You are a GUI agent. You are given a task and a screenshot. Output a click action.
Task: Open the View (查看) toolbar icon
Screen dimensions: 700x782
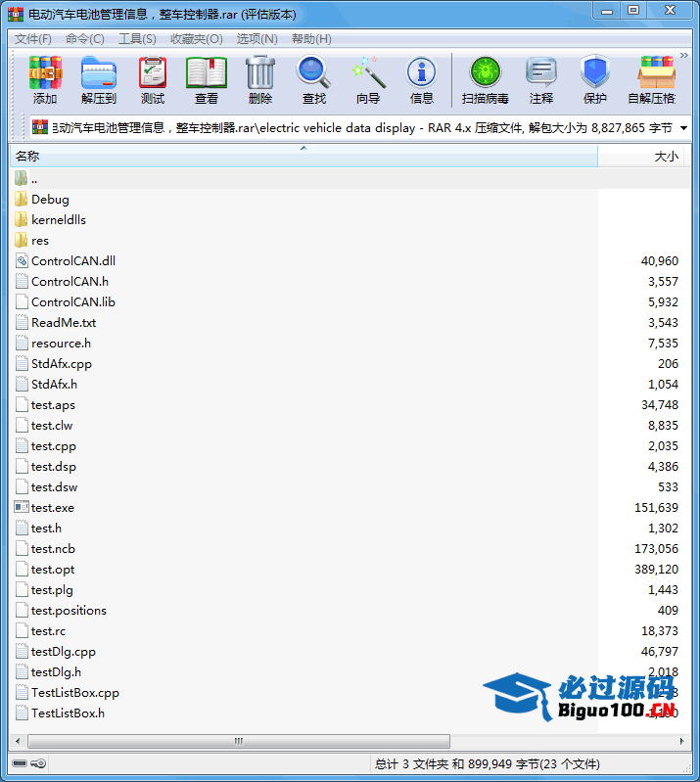coord(206,80)
